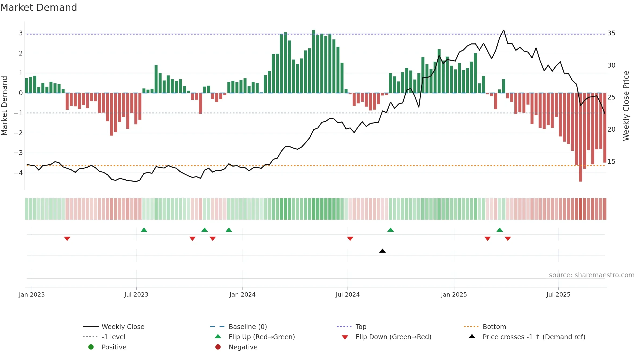Click green flip-up triangle just after Jul 2023

[x=144, y=230]
